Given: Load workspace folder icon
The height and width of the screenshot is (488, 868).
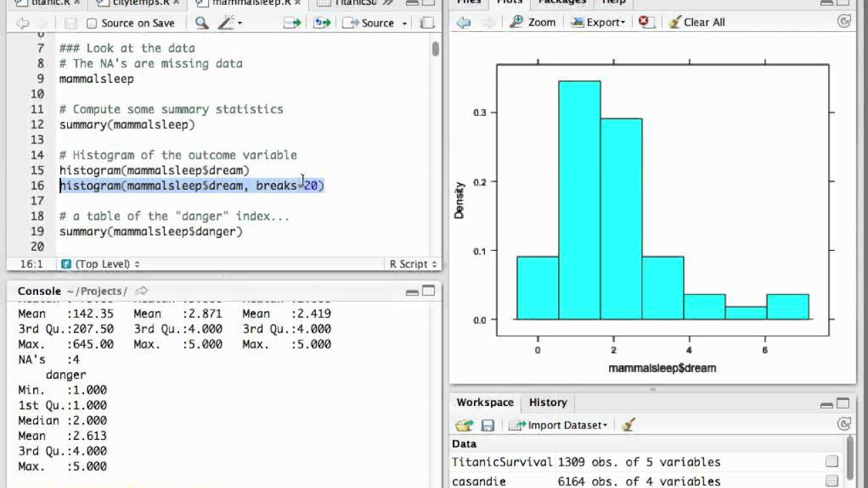Looking at the screenshot, I should (465, 426).
